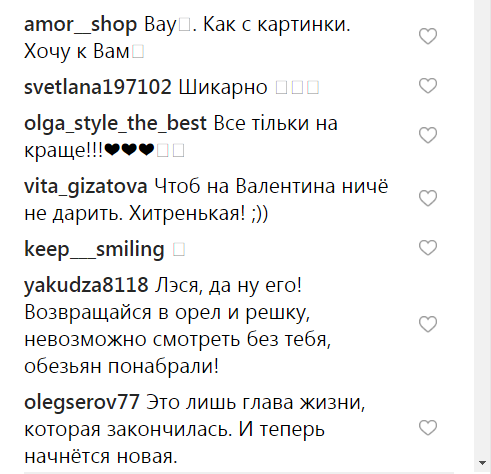Viewport: 491px width, 474px height.
Task: Tap the heart next to keep___smiling
Action: coord(428,248)
